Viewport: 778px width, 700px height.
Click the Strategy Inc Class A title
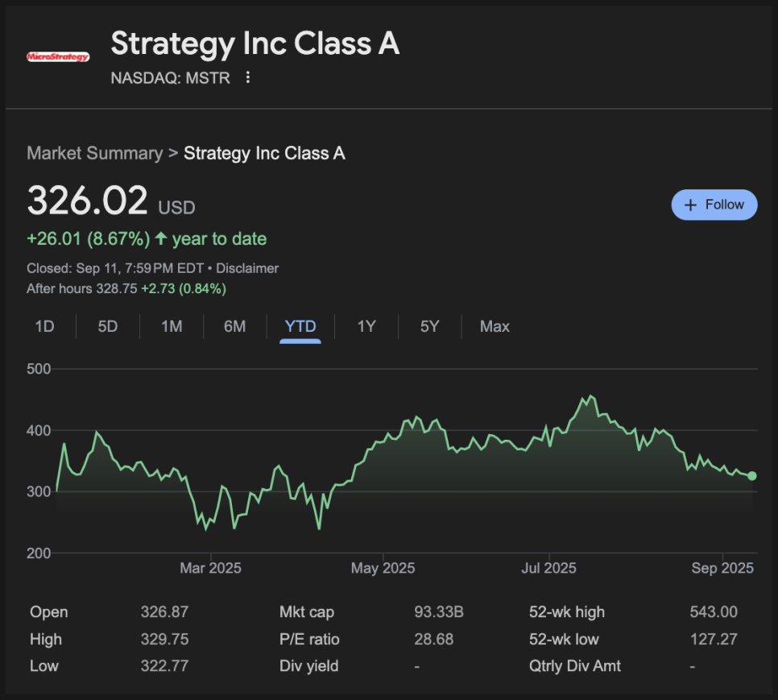[255, 43]
